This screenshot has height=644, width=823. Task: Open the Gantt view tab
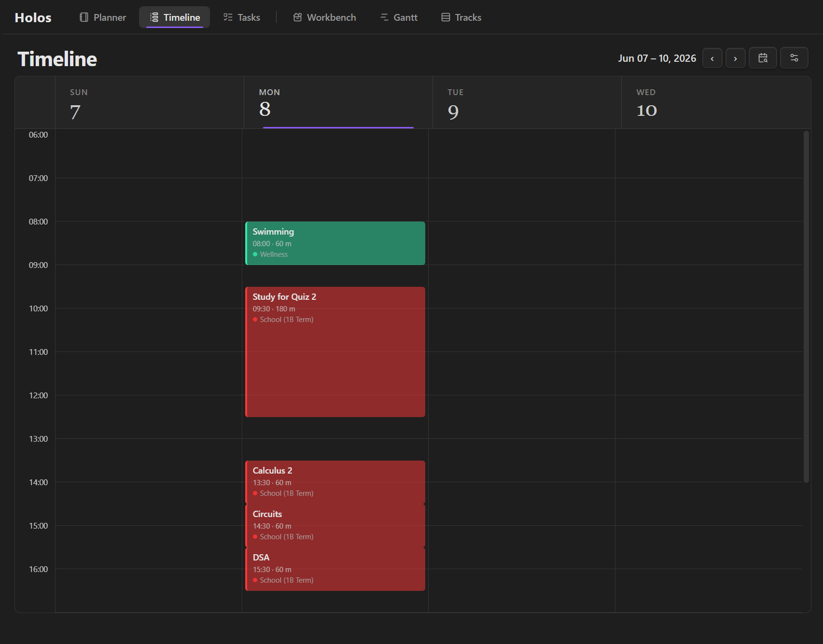(399, 17)
